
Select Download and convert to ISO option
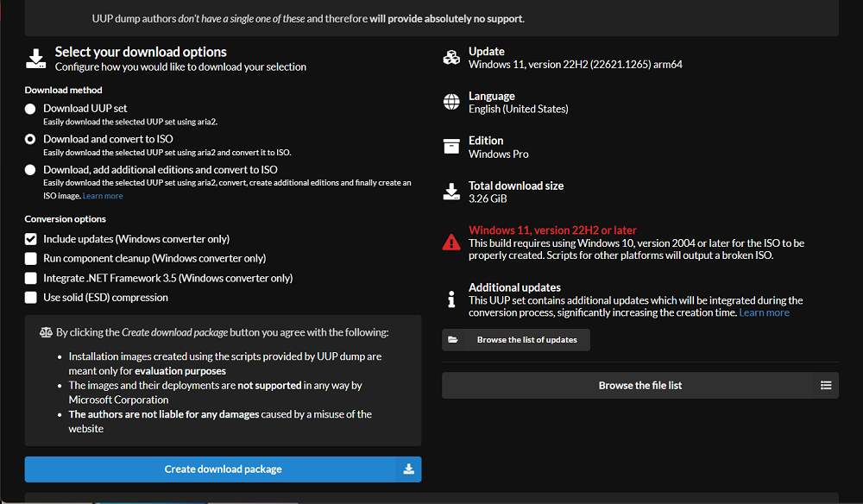30,139
